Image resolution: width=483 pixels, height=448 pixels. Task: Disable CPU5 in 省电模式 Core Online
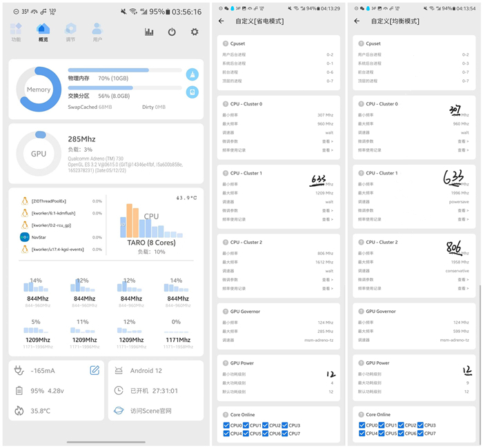pos(246,434)
